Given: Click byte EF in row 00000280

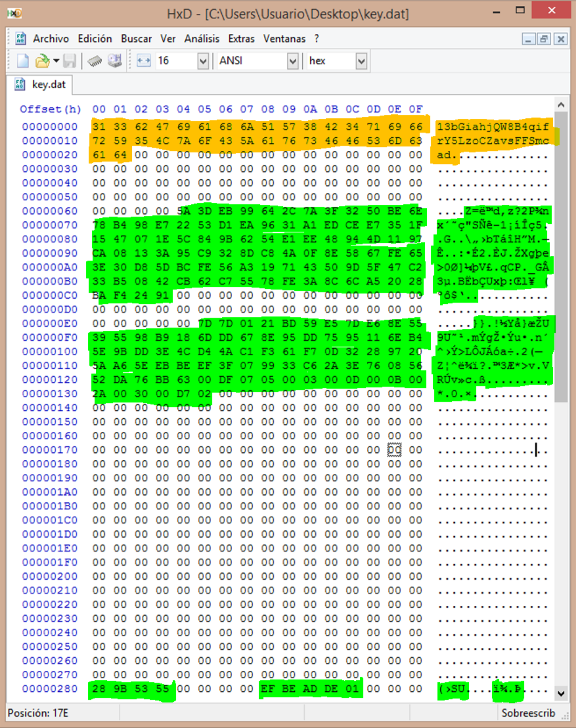Looking at the screenshot, I should point(268,689).
